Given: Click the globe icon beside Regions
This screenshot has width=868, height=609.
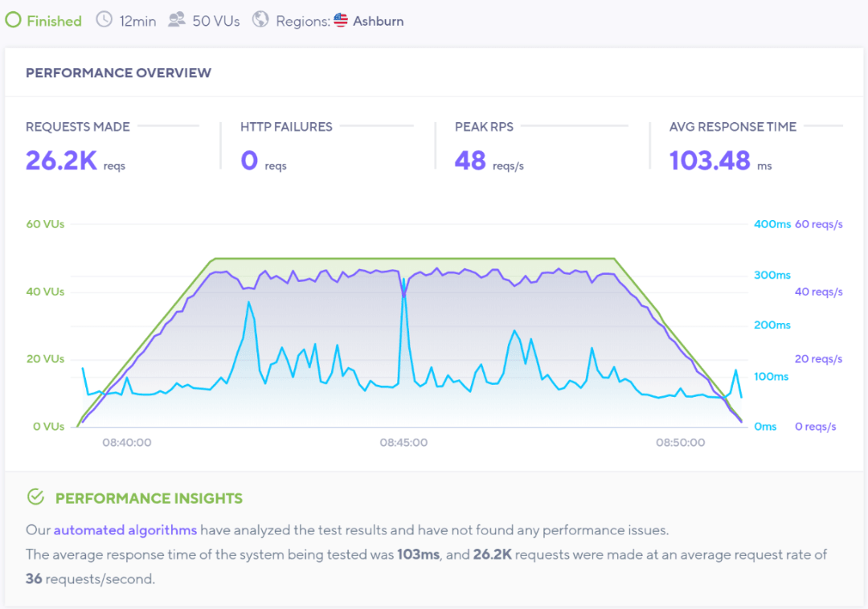Looking at the screenshot, I should pyautogui.click(x=260, y=20).
